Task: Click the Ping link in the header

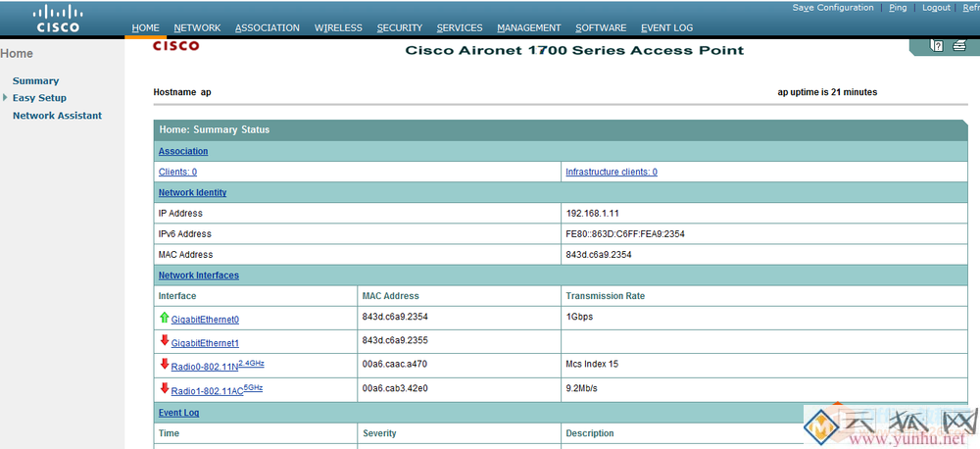Action: [x=898, y=8]
